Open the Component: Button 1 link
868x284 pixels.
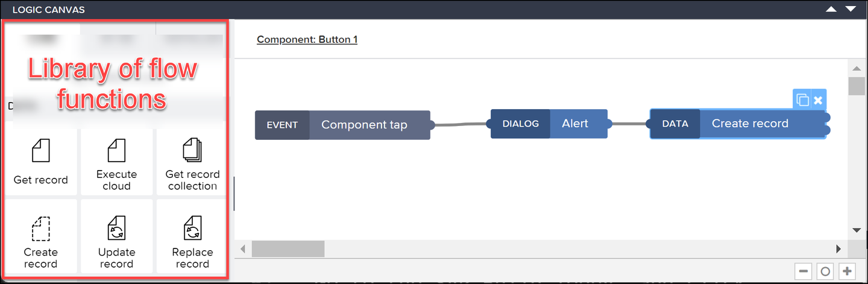click(307, 40)
